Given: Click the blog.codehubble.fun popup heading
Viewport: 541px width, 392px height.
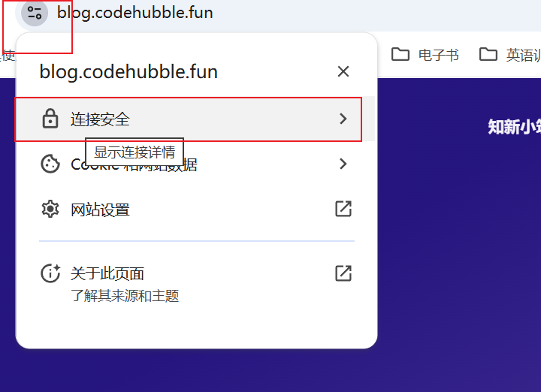Looking at the screenshot, I should click(x=128, y=71).
